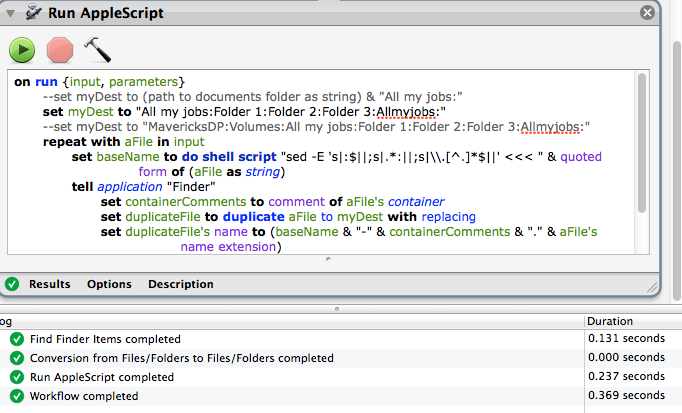Click the 'set myDest to' uncommented line

(x=244, y=112)
